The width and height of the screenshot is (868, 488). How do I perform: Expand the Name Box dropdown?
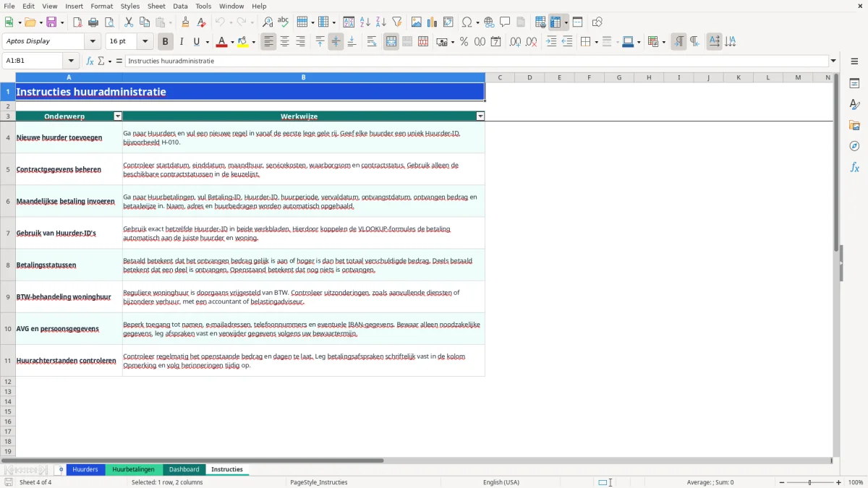(71, 61)
